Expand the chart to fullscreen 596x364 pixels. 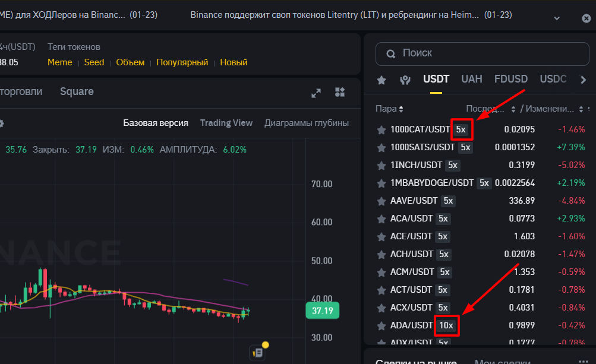pos(316,93)
